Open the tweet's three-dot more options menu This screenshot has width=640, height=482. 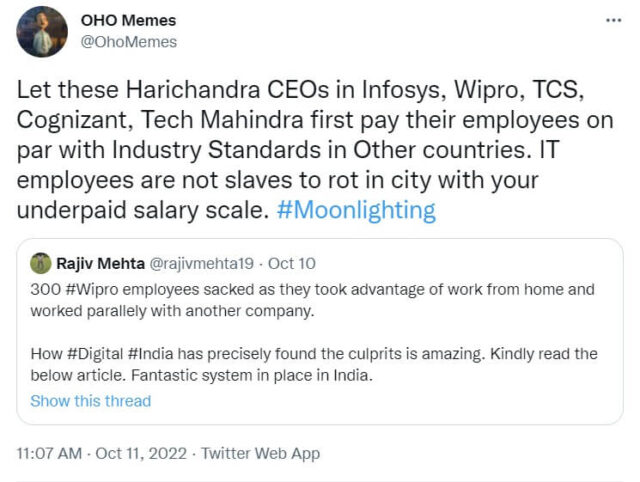coord(613,21)
